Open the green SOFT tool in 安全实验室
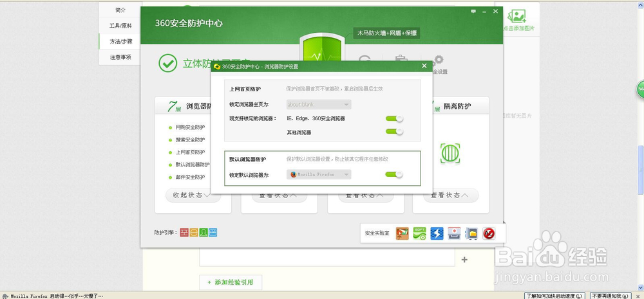This screenshot has width=644, height=299. (x=419, y=233)
